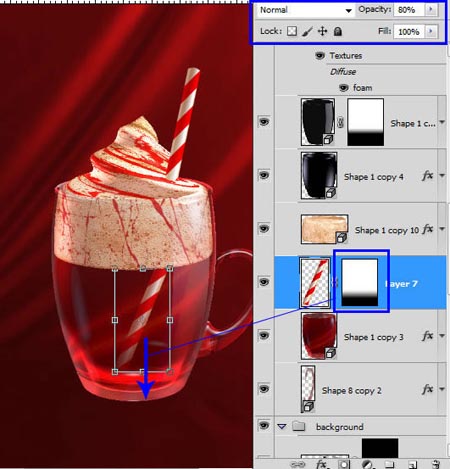Screen dimensions: 450x469
Task: Select the black thumbnail under background group
Action: (380, 448)
